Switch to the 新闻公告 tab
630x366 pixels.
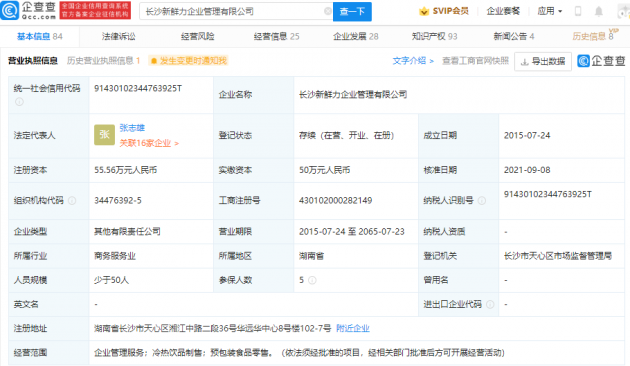pos(513,37)
